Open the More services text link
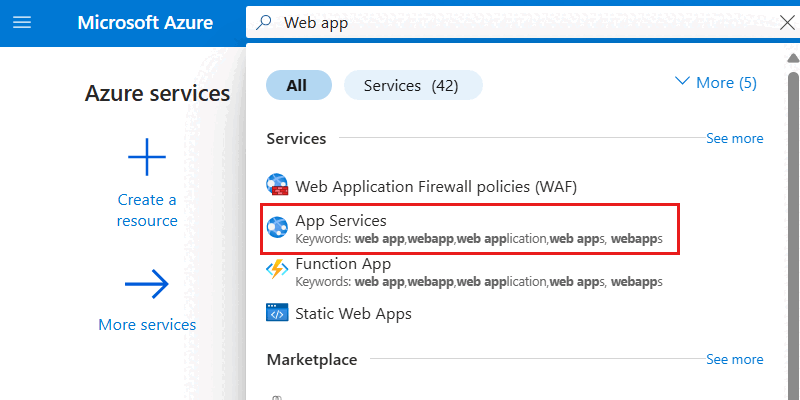 coord(147,324)
